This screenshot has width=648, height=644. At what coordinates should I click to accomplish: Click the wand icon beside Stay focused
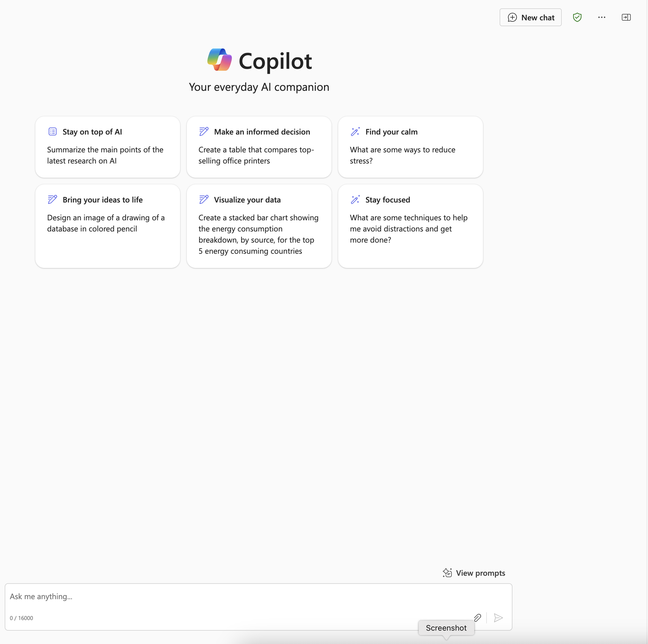point(355,199)
